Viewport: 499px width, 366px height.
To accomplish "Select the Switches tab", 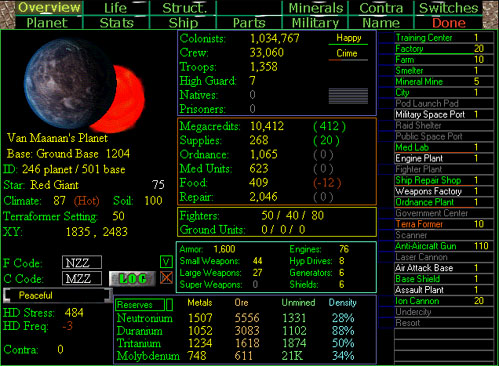I will pyautogui.click(x=448, y=8).
